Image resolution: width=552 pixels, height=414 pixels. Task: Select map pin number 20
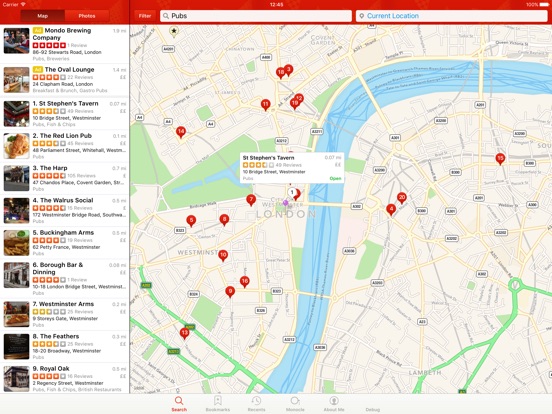(x=402, y=198)
